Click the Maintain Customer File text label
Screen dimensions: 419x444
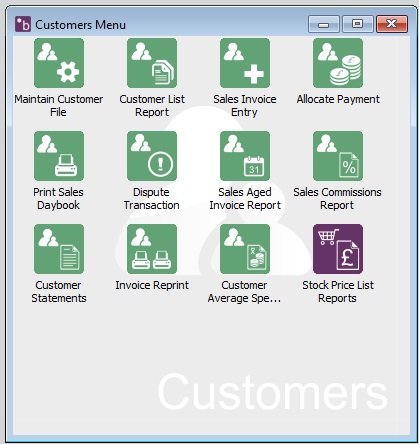pyautogui.click(x=59, y=105)
